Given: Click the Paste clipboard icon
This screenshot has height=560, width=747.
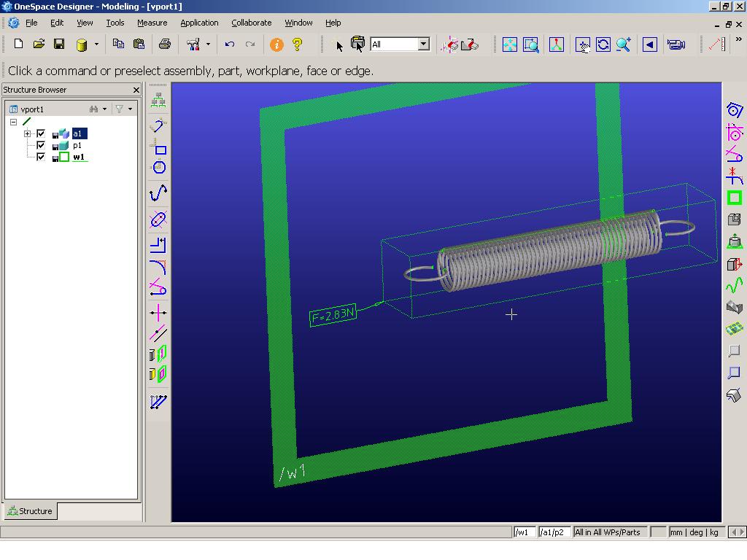Looking at the screenshot, I should point(139,44).
